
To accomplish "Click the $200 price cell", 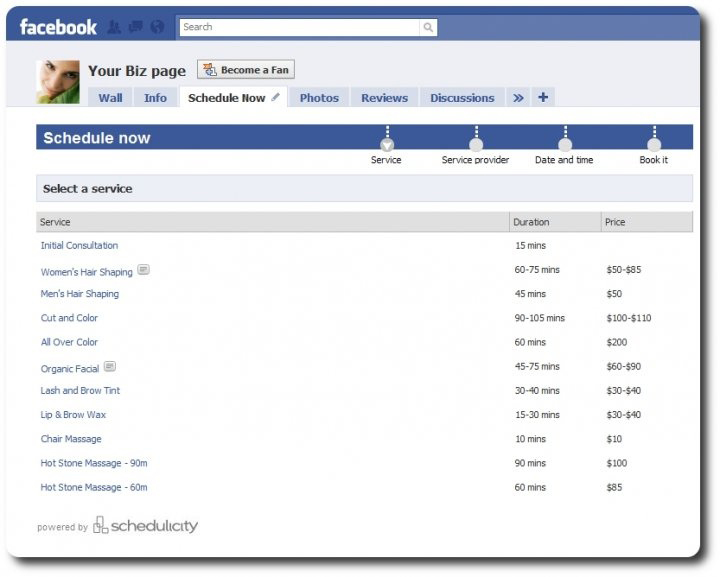I will coord(617,342).
